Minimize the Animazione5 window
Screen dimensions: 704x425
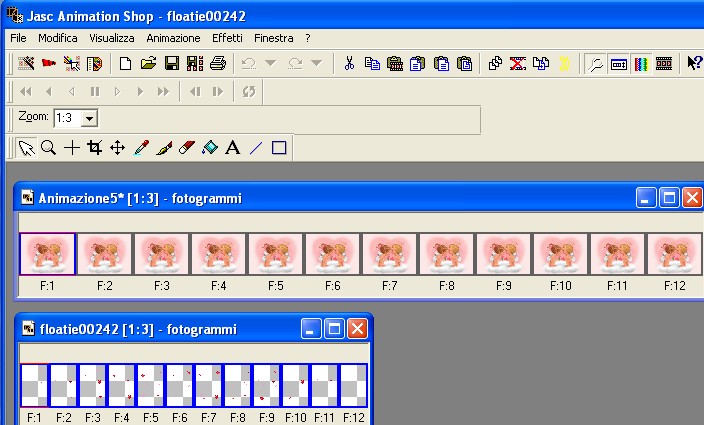click(x=646, y=197)
